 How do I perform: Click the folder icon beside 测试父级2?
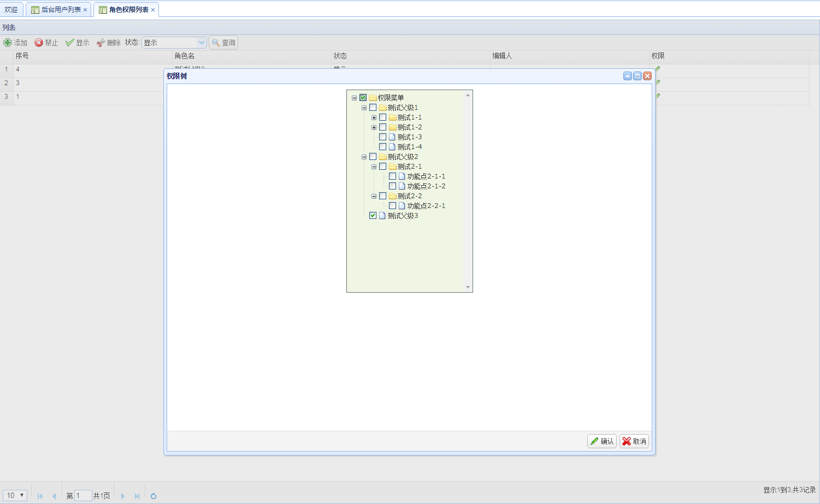coord(383,157)
